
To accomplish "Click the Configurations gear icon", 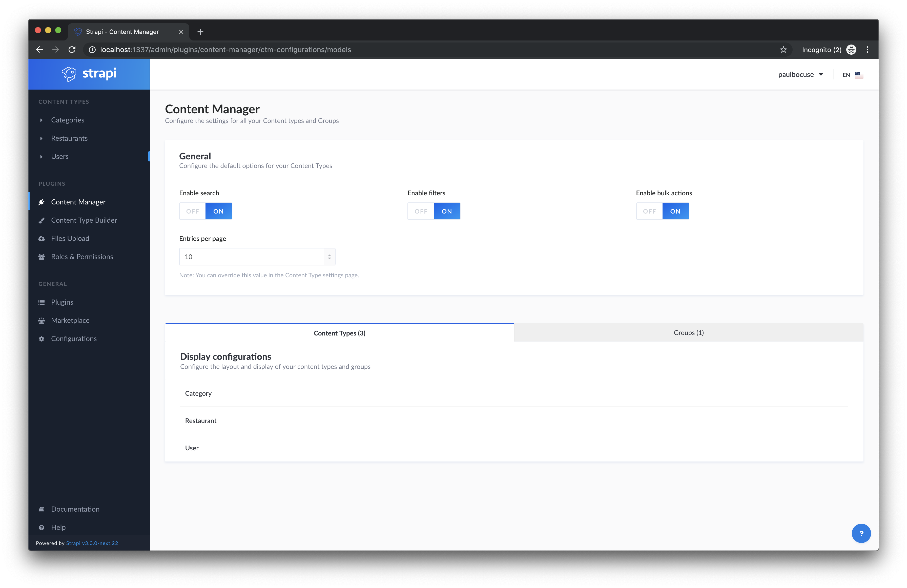I will 42,339.
